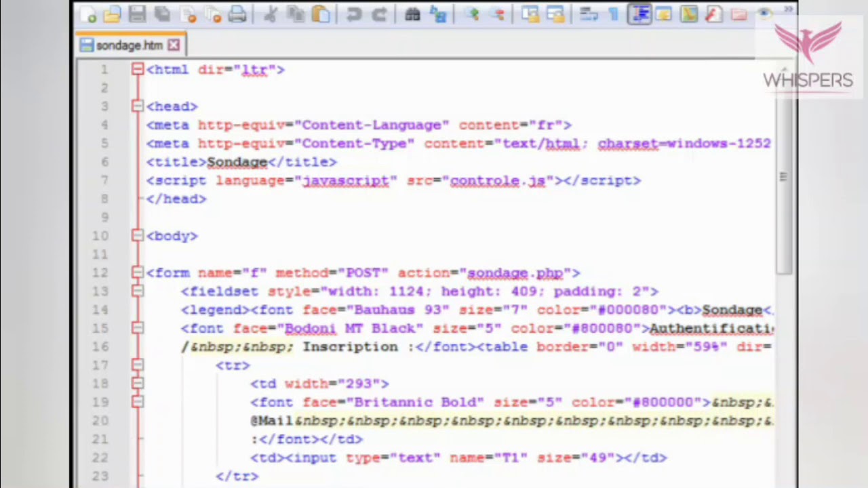
Task: Collapse the tr block at line 17
Action: coord(138,365)
